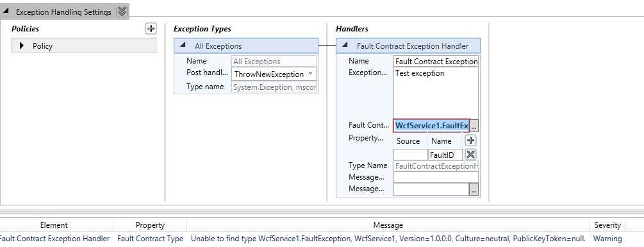The width and height of the screenshot is (644, 247).
Task: Click the Name column label in Property mappings
Action: pyautogui.click(x=441, y=141)
